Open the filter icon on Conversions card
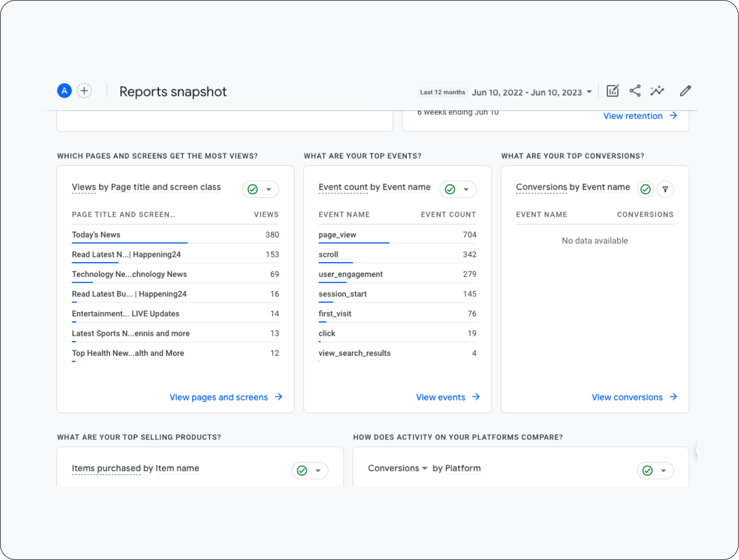Viewport: 739px width, 560px height. pyautogui.click(x=665, y=189)
